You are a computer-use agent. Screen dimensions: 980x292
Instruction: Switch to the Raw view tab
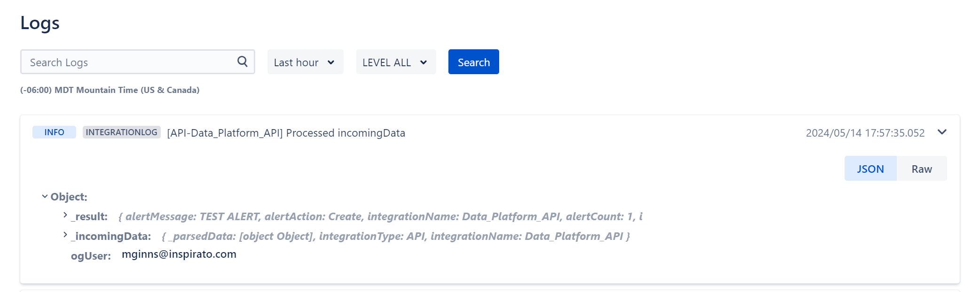(x=922, y=169)
